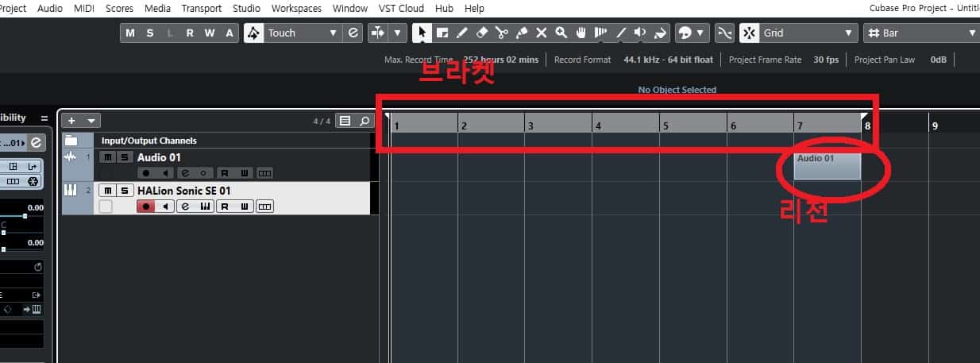Select the Line tool
This screenshot has height=363, width=980.
coord(621,33)
